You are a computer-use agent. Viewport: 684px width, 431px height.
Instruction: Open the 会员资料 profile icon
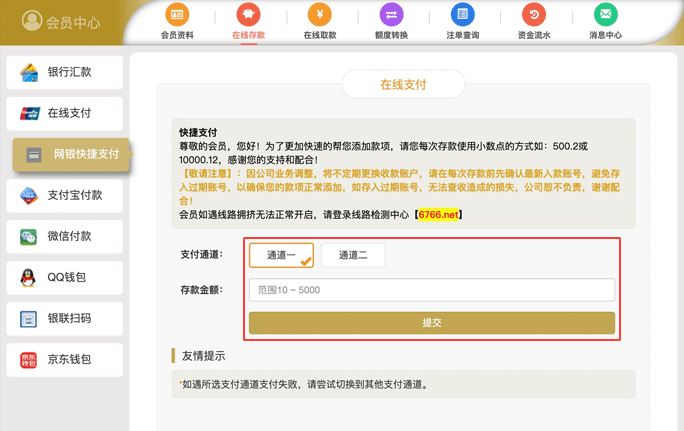tap(177, 15)
